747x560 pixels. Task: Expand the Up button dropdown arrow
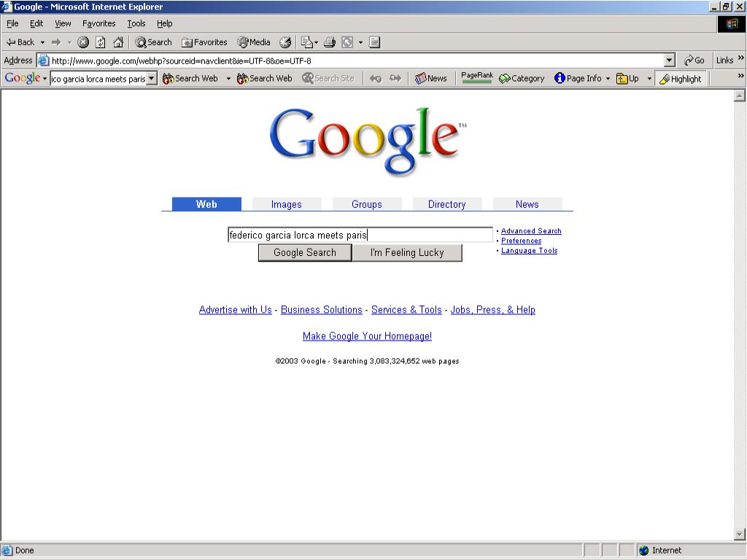coord(649,79)
